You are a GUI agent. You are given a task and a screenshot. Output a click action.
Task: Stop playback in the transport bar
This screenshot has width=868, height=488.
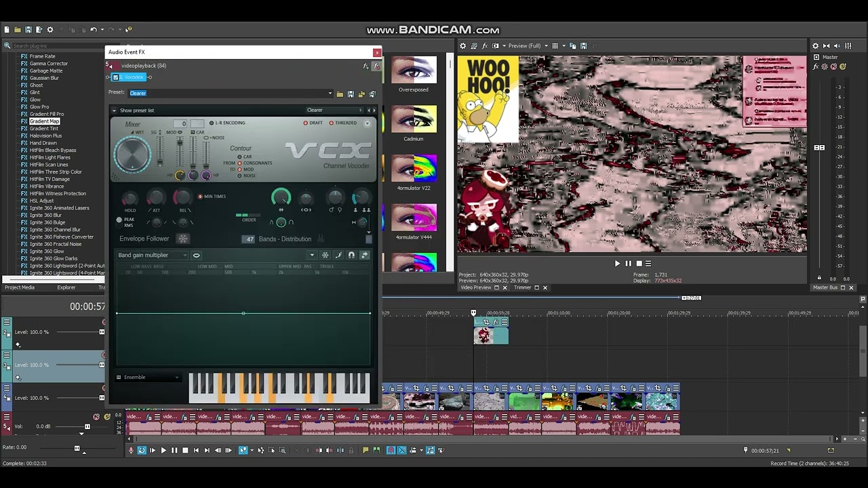click(x=185, y=450)
